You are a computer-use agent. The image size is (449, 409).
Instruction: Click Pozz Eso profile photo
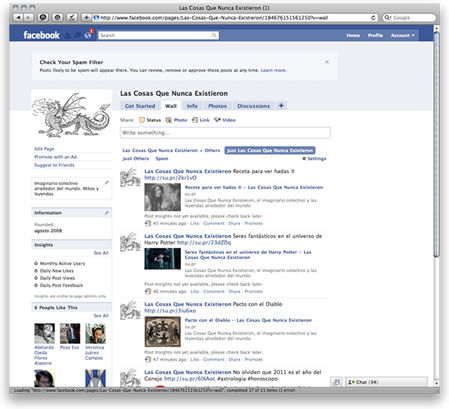coord(70,333)
